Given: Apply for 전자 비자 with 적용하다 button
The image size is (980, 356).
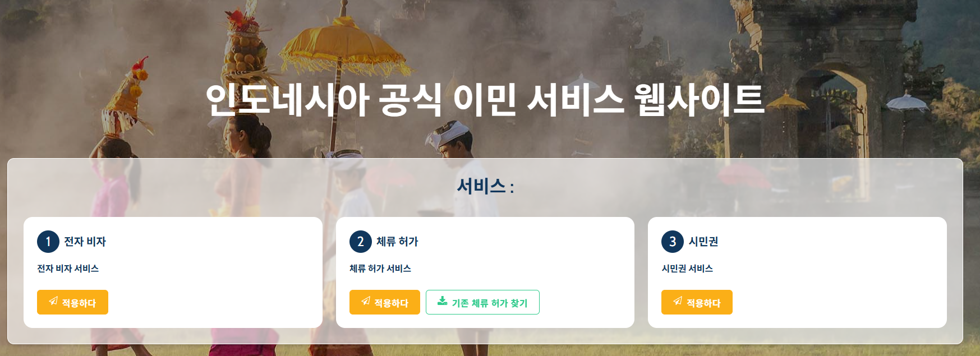Looking at the screenshot, I should 72,302.
